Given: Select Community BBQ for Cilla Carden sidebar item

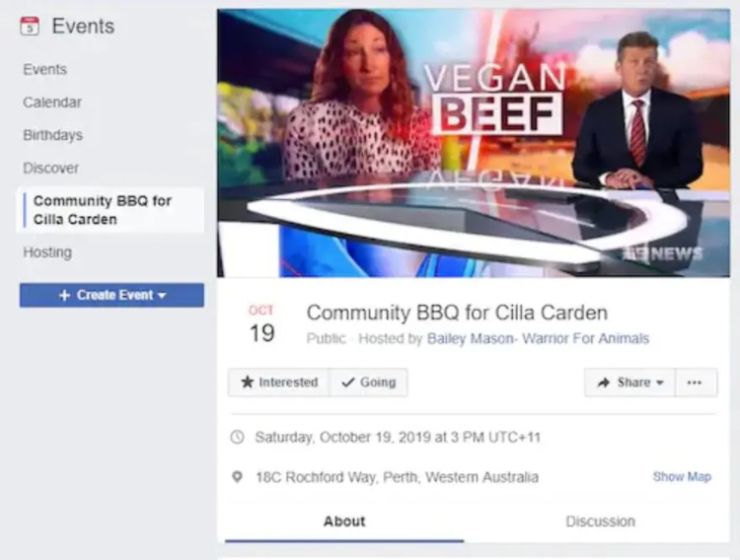Looking at the screenshot, I should (110, 210).
